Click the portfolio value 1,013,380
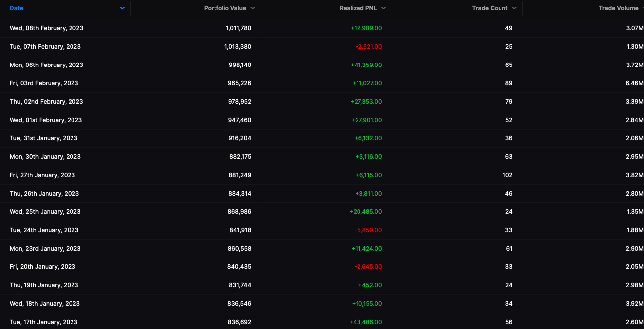This screenshot has width=644, height=329. (x=238, y=47)
